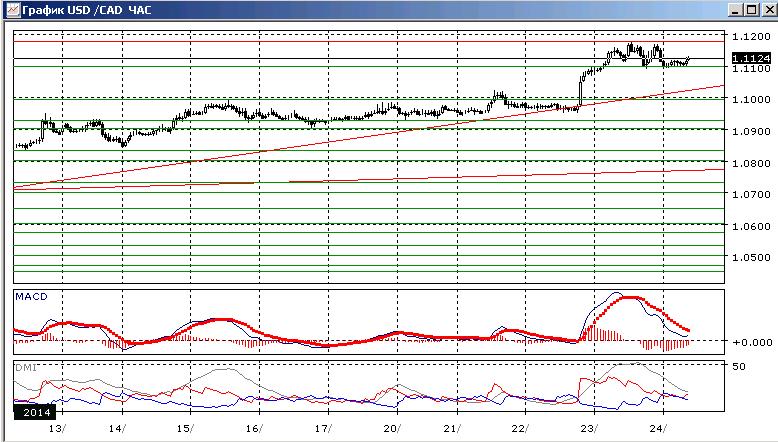Maximize the USD/CAD chart window
Screen dimensions: 778x442
752,10
